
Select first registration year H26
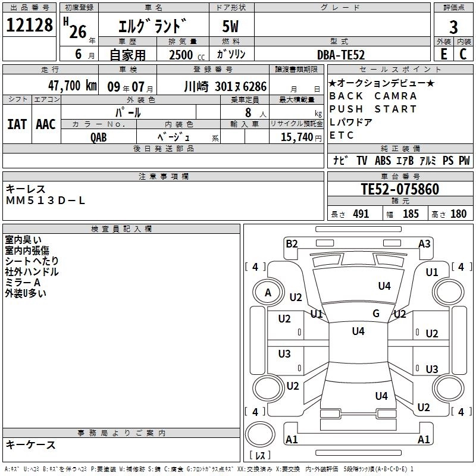(76, 28)
